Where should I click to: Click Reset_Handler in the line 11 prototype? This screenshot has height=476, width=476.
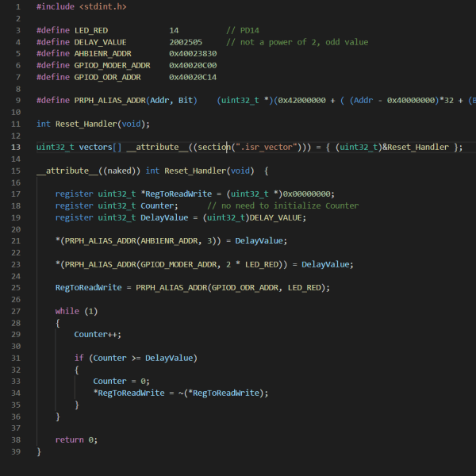click(x=86, y=125)
